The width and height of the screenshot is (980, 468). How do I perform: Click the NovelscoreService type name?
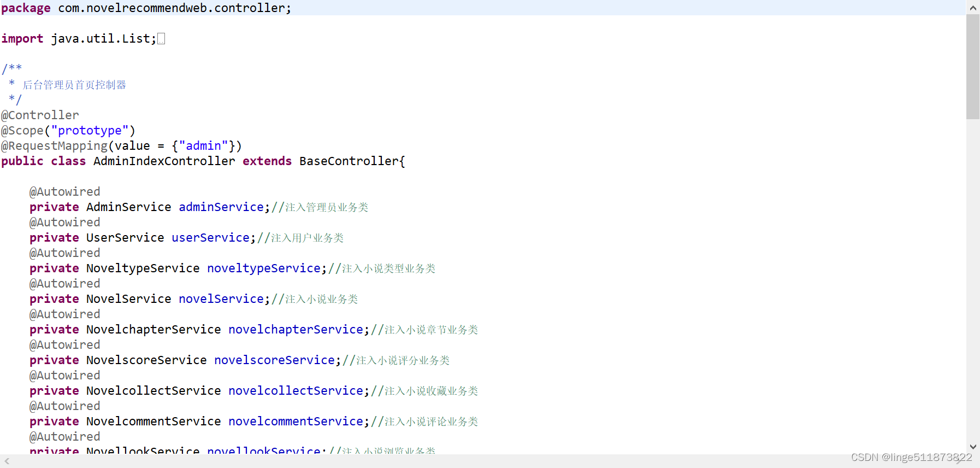(146, 360)
